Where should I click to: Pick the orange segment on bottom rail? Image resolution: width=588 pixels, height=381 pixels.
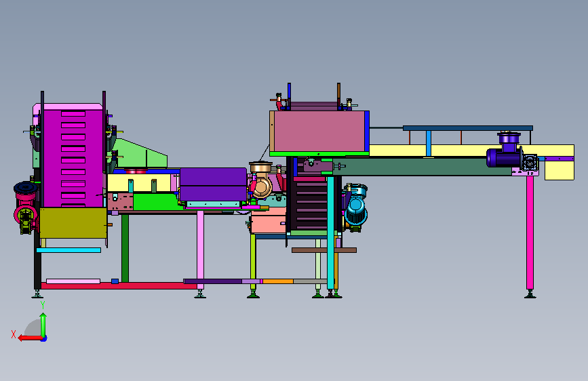click(x=278, y=281)
